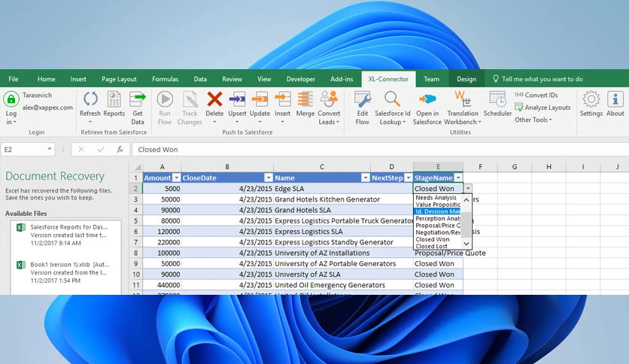The image size is (629, 364).
Task: Click the formula bar Enter checkmark icon
Action: 101,150
